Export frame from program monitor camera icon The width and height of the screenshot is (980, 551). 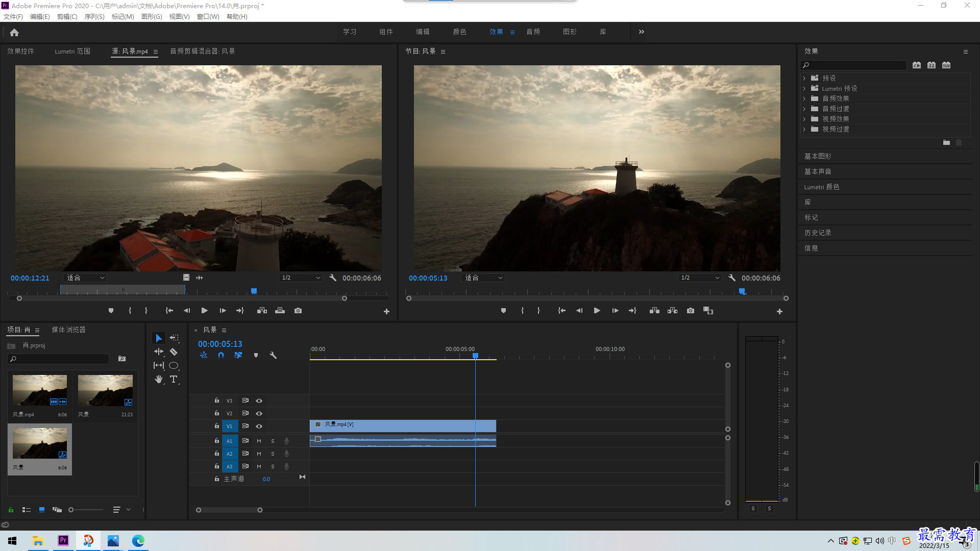coord(691,311)
